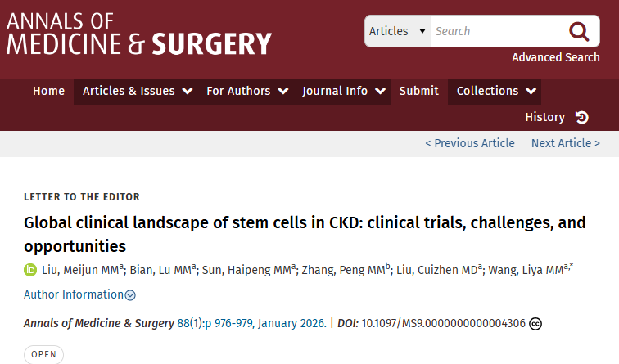Click the Advanced Search link
Viewport: 619px width, 364px height.
pos(555,57)
